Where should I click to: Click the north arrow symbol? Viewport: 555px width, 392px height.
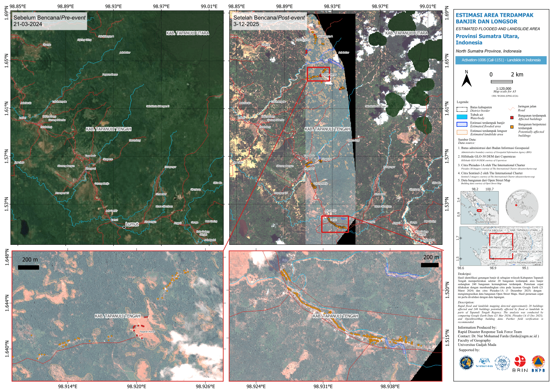click(x=466, y=79)
